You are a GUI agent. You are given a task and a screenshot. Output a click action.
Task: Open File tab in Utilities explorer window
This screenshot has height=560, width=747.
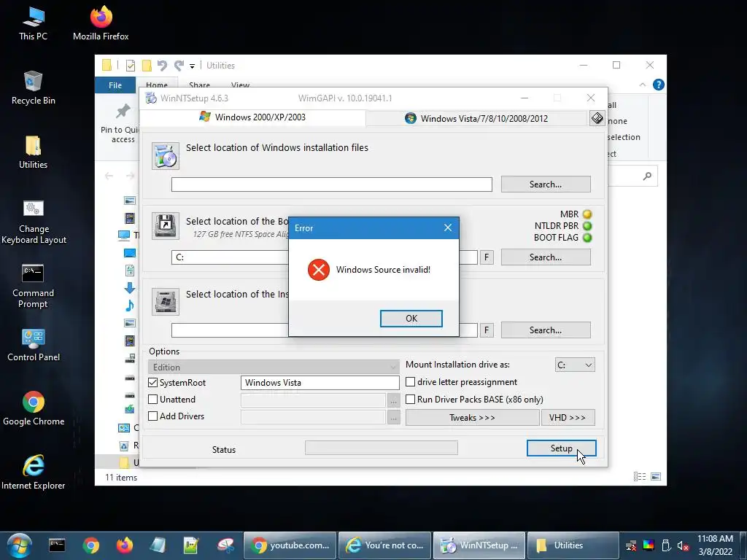tap(115, 85)
